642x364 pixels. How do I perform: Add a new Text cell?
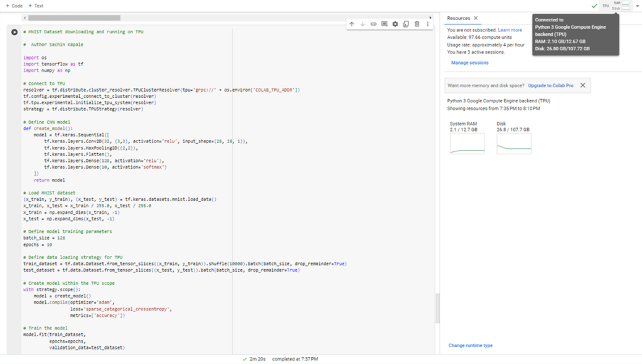(36, 6)
